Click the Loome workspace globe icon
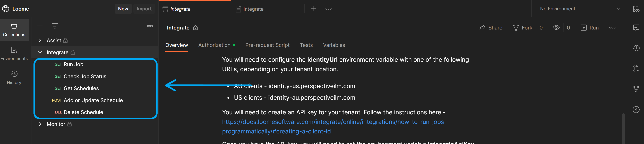Image resolution: width=644 pixels, height=144 pixels. pyautogui.click(x=5, y=9)
